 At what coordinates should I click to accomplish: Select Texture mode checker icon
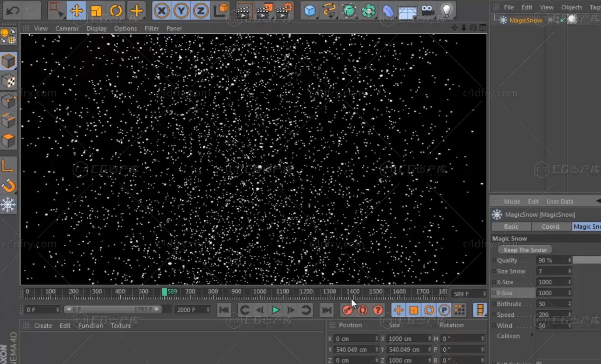point(9,81)
